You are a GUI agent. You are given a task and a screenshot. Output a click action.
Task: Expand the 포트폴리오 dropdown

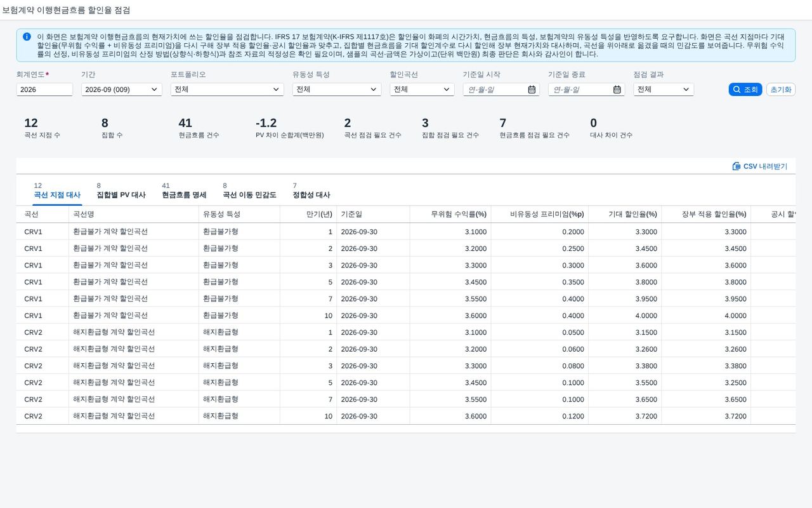[x=227, y=90]
